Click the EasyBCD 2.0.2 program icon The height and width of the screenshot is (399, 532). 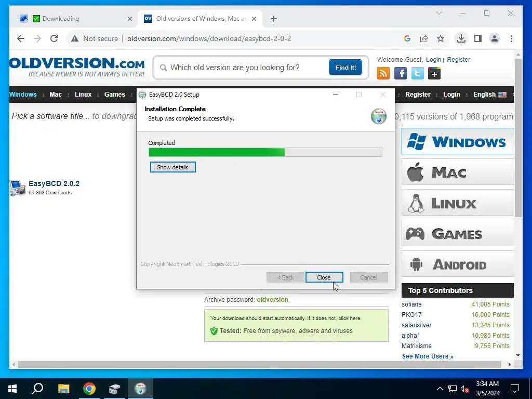point(17,188)
